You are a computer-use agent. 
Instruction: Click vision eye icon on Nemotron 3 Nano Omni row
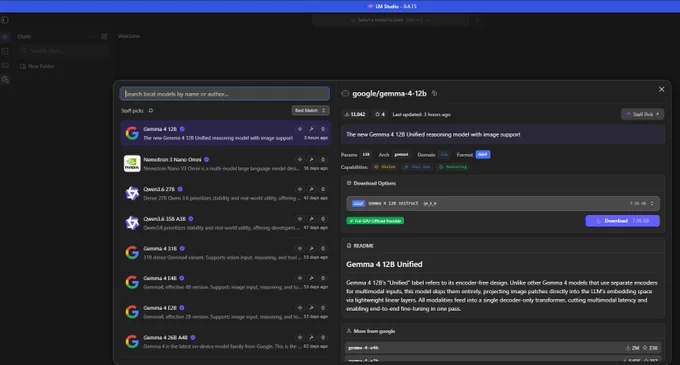pos(300,160)
